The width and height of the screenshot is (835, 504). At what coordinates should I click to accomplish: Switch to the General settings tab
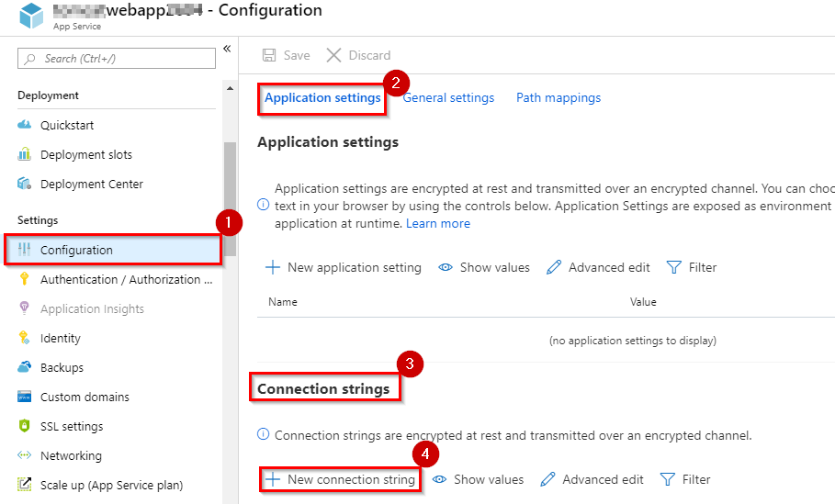(448, 98)
